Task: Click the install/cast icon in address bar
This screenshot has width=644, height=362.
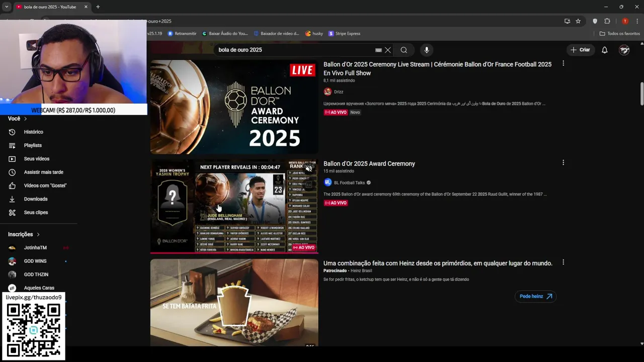Action: pyautogui.click(x=567, y=21)
